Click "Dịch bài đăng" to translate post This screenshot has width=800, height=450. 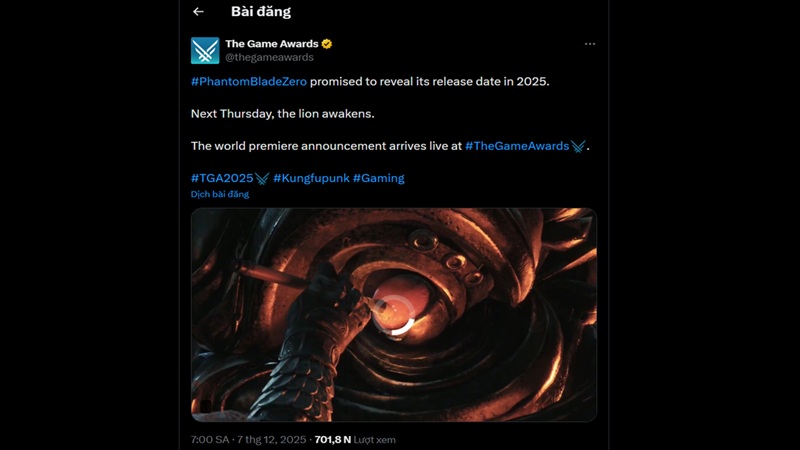coord(219,194)
